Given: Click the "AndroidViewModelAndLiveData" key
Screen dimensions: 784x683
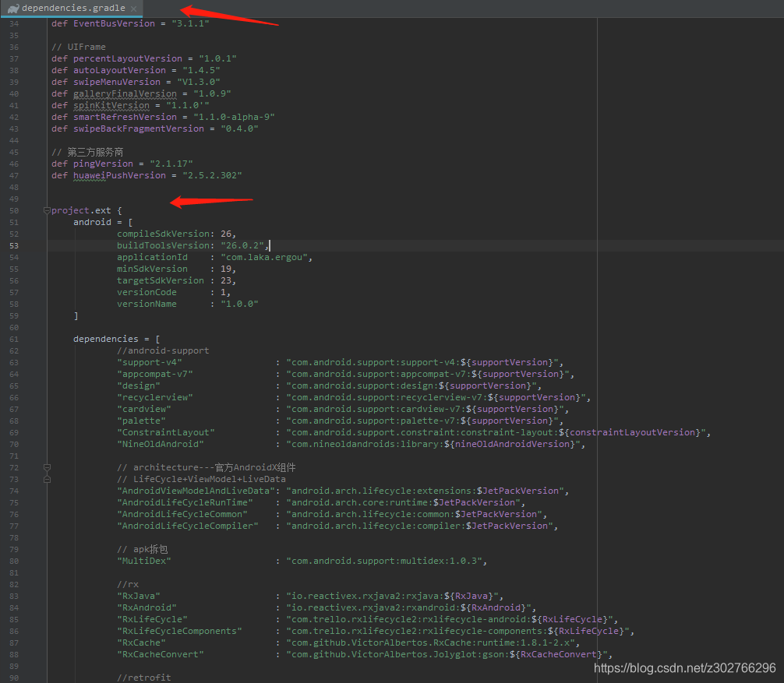Looking at the screenshot, I should tap(196, 491).
